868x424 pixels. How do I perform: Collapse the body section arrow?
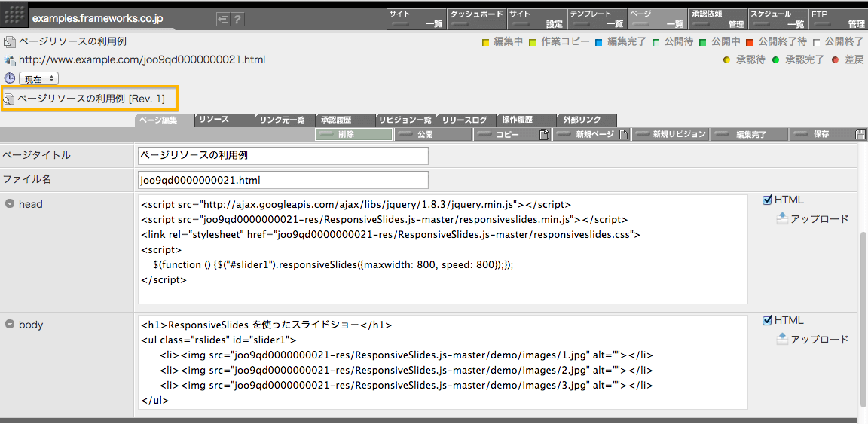pyautogui.click(x=9, y=325)
